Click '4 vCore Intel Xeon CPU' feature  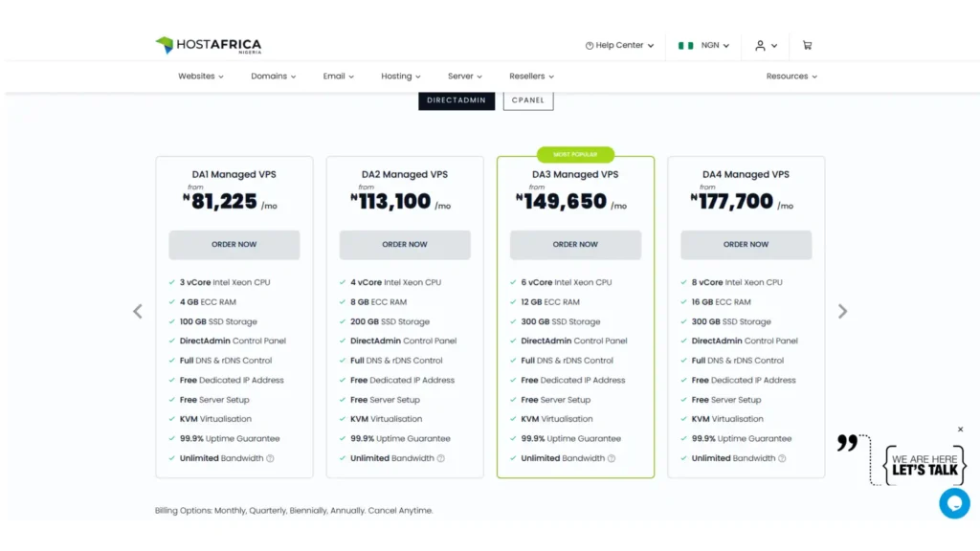click(x=395, y=282)
